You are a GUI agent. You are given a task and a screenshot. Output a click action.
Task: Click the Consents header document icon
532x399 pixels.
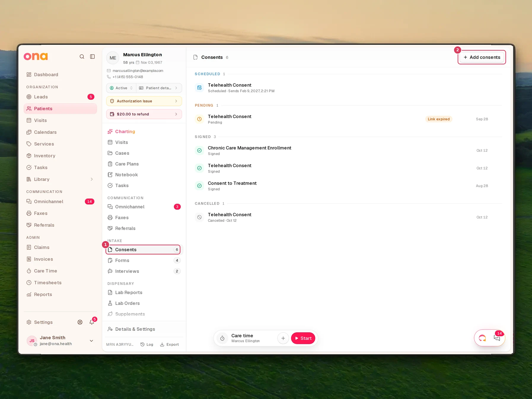point(195,57)
